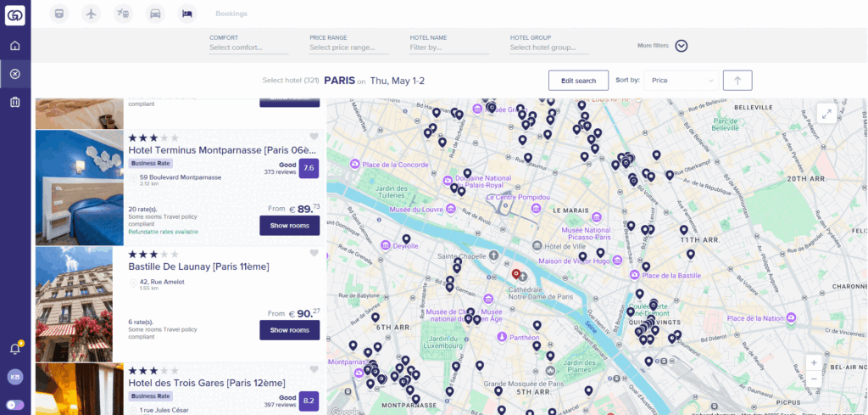The image size is (868, 415).
Task: Favorite Bastille De Launay heart
Action: tap(314, 253)
